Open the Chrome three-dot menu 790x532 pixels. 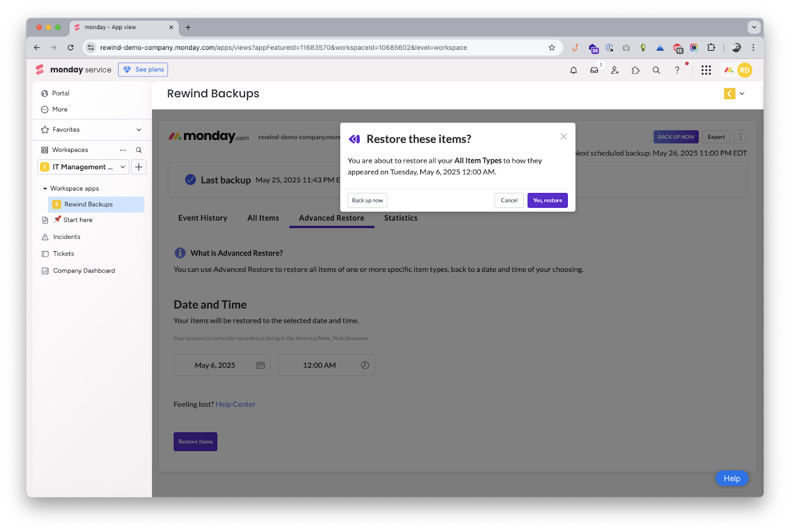coord(753,47)
